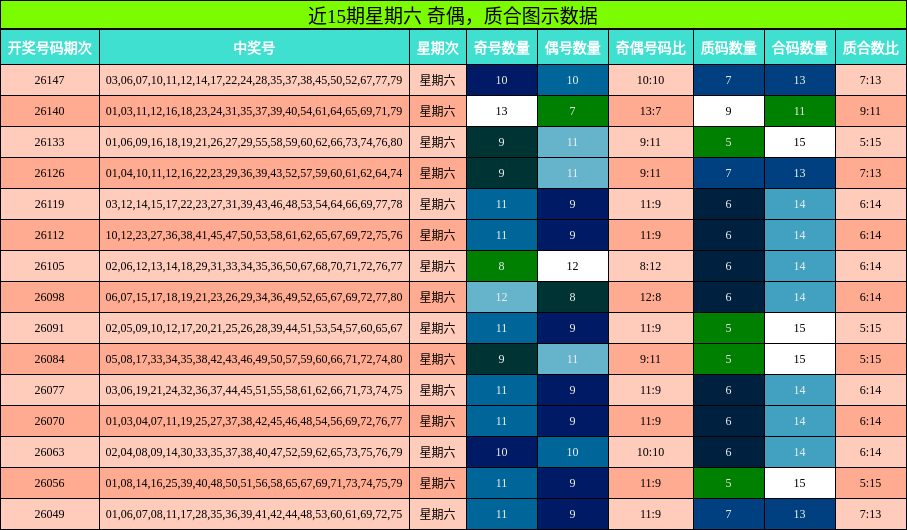Click the table title 近15期星期六 奇偶,质合图示数据
Viewport: 907px width, 530px height.
453,15
